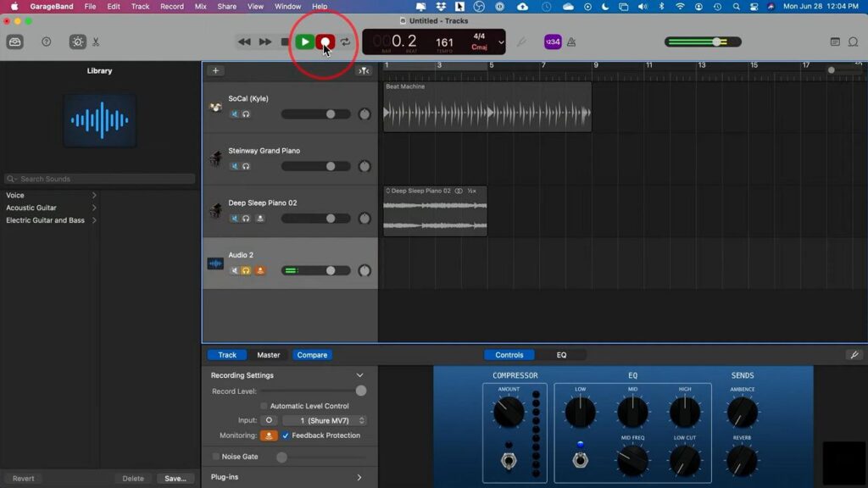Add a new track with plus button

click(x=216, y=71)
